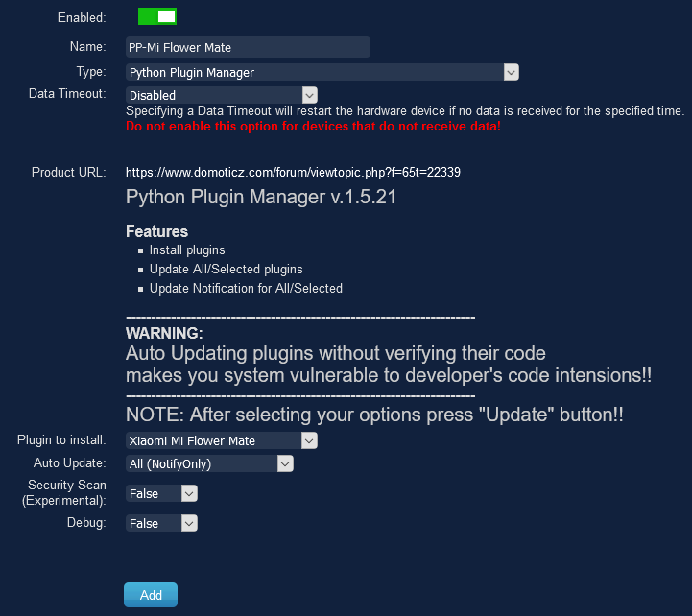Click the Name field containing PP-Mi Flower Mate
The image size is (692, 616).
click(248, 47)
